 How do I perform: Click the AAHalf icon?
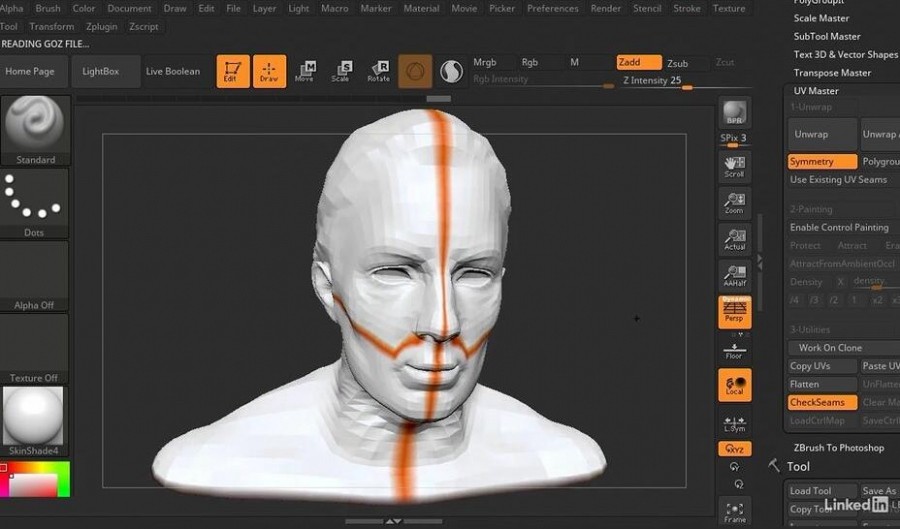(735, 276)
